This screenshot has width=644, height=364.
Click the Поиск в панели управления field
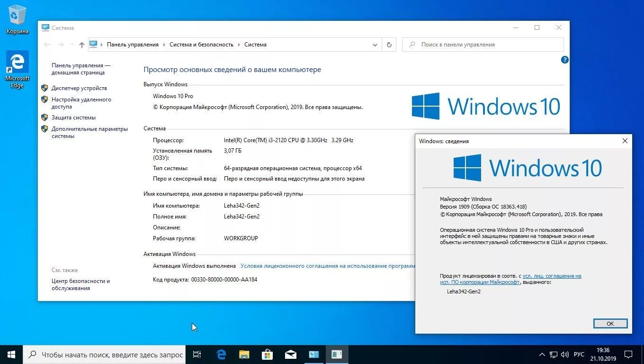coord(483,45)
